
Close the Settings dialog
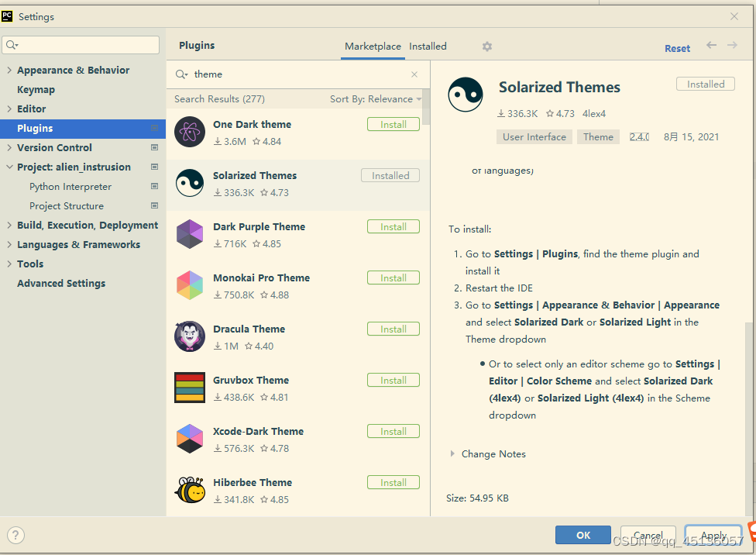pos(734,16)
